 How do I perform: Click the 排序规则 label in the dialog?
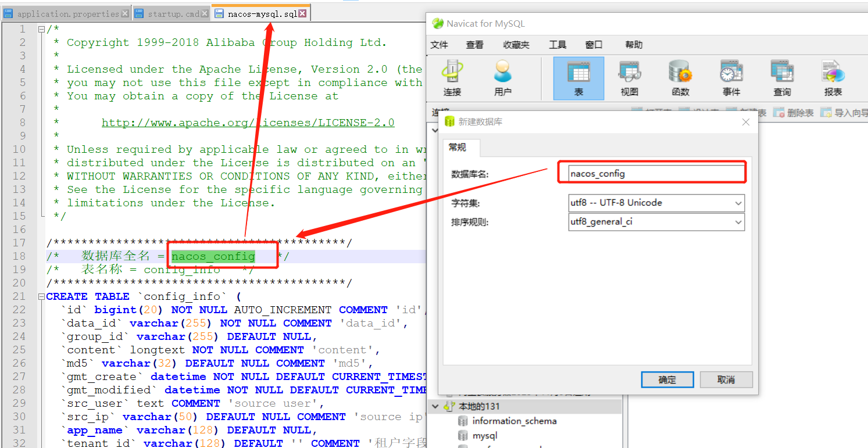[x=470, y=222]
